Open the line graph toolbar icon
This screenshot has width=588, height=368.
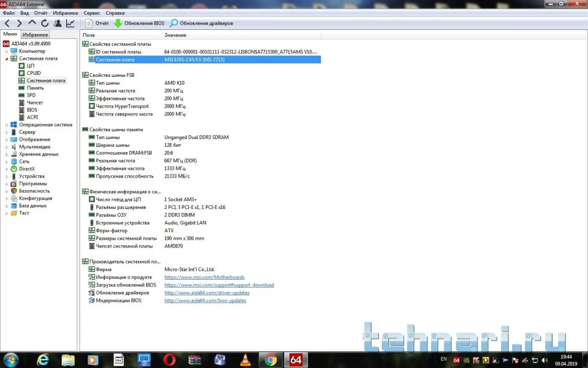click(x=70, y=23)
